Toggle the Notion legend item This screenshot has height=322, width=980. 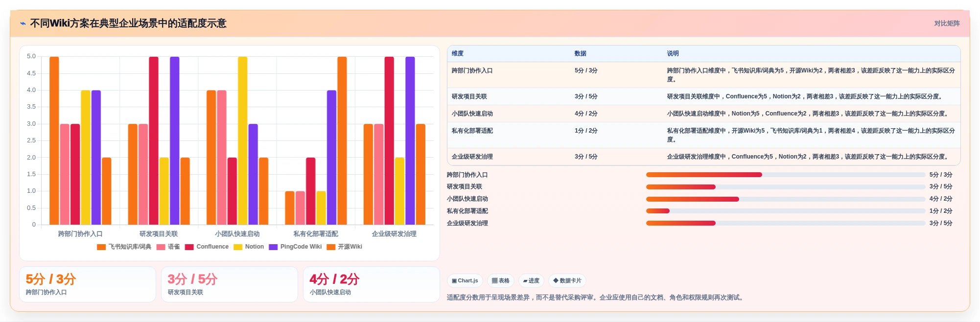(249, 247)
